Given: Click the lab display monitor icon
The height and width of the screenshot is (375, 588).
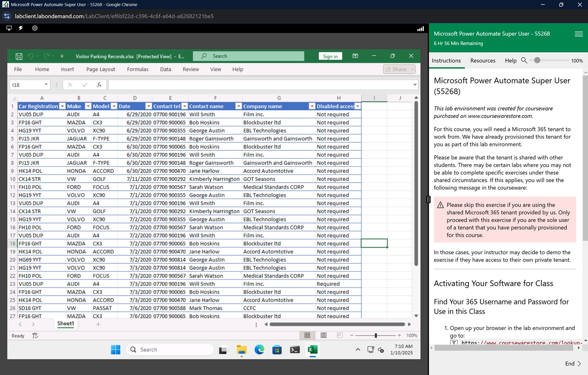Looking at the screenshot, I should (9, 28).
